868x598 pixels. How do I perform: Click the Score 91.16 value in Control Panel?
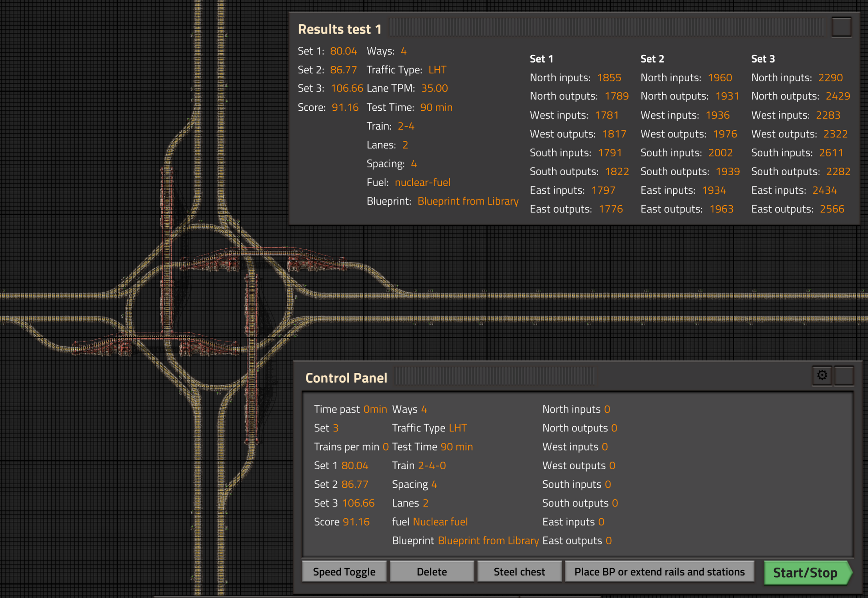tap(356, 522)
